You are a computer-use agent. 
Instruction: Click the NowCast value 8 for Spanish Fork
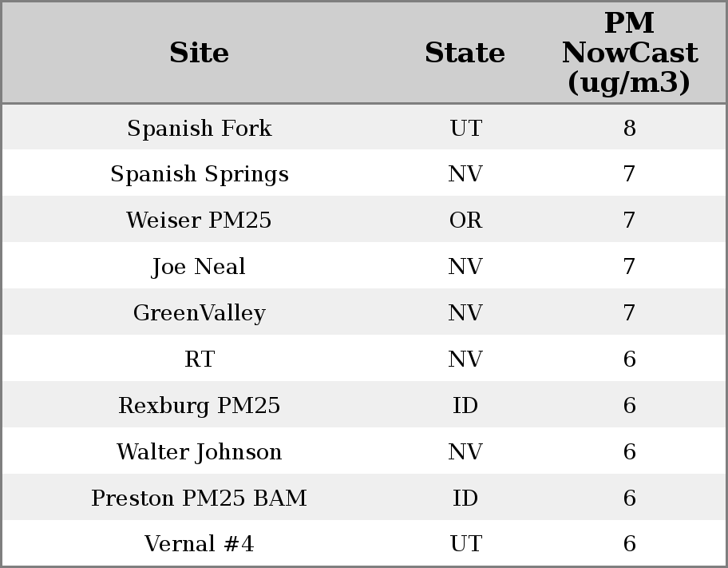(629, 128)
